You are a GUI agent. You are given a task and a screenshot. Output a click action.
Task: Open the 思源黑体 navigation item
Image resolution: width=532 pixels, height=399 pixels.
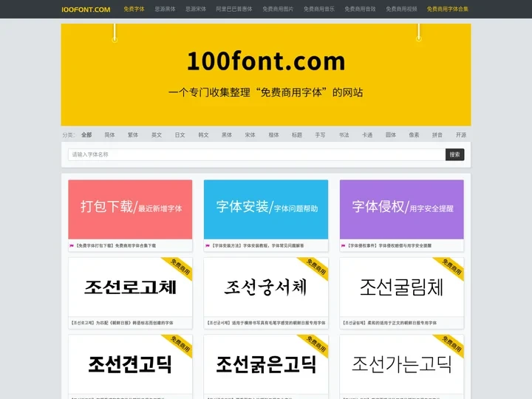pyautogui.click(x=165, y=9)
